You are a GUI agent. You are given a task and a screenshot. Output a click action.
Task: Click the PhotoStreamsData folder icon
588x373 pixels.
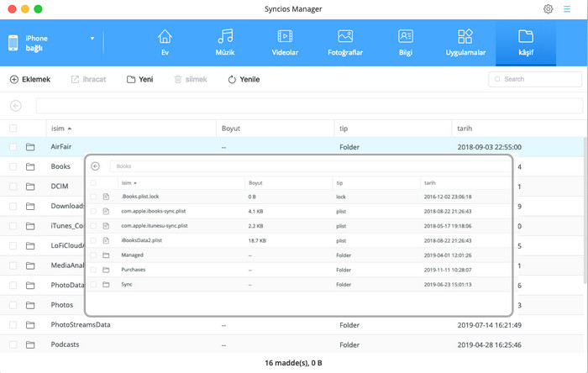click(x=30, y=325)
